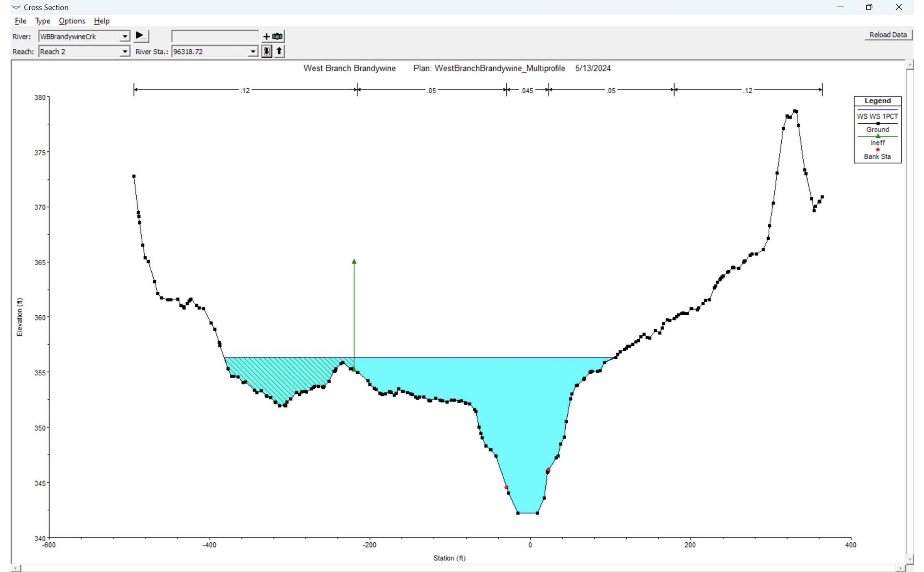The image size is (924, 572).
Task: Open the Help menu
Action: [x=101, y=21]
